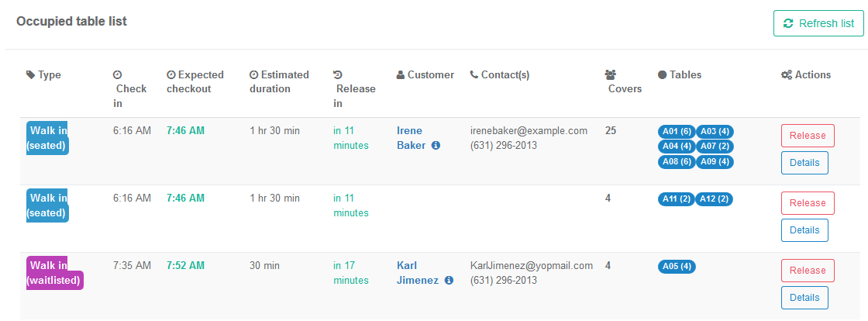868x321 pixels.
Task: Click the A12 (2) table badge
Action: [x=714, y=199]
